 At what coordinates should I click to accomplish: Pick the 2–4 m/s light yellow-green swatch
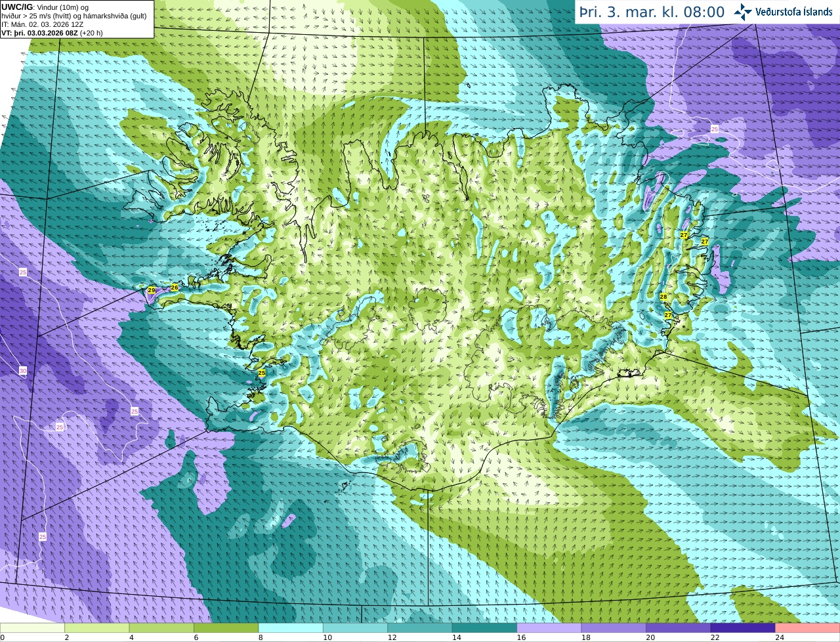point(97,628)
